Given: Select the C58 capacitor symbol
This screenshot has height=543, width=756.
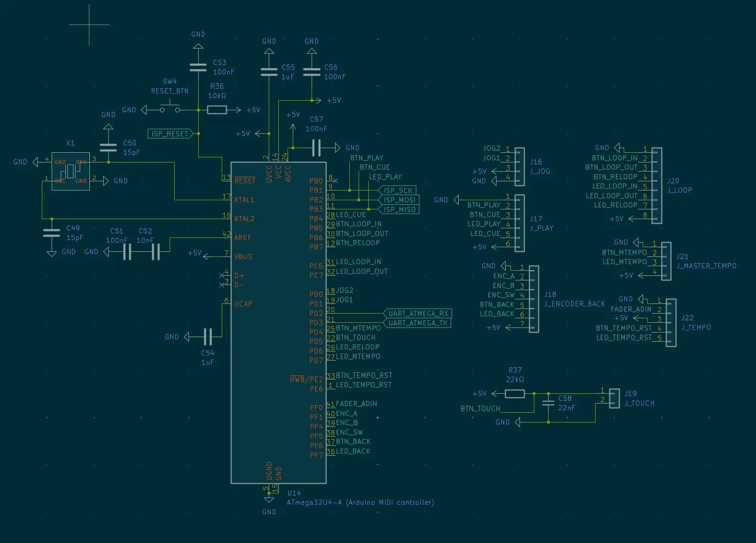Looking at the screenshot, I should 548,403.
